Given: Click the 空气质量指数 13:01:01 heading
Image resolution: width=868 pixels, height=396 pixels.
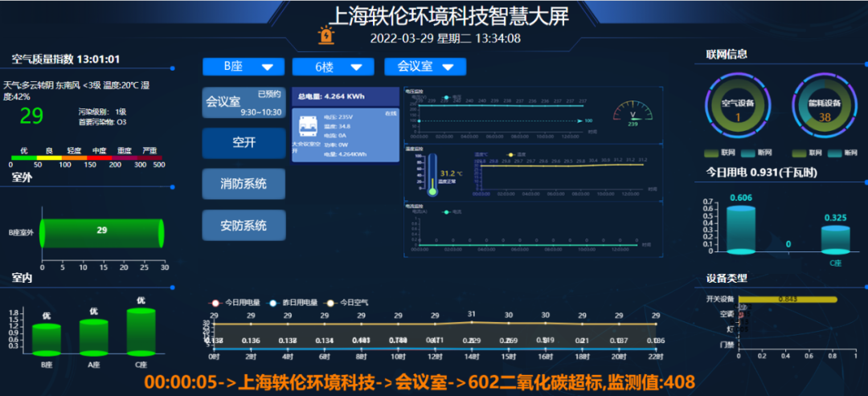Looking at the screenshot, I should 66,59.
